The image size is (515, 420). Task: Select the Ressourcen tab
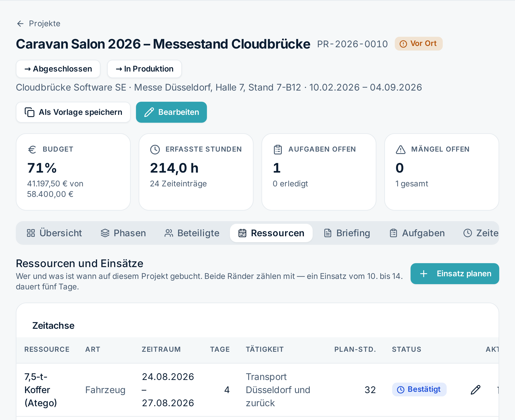[271, 233]
